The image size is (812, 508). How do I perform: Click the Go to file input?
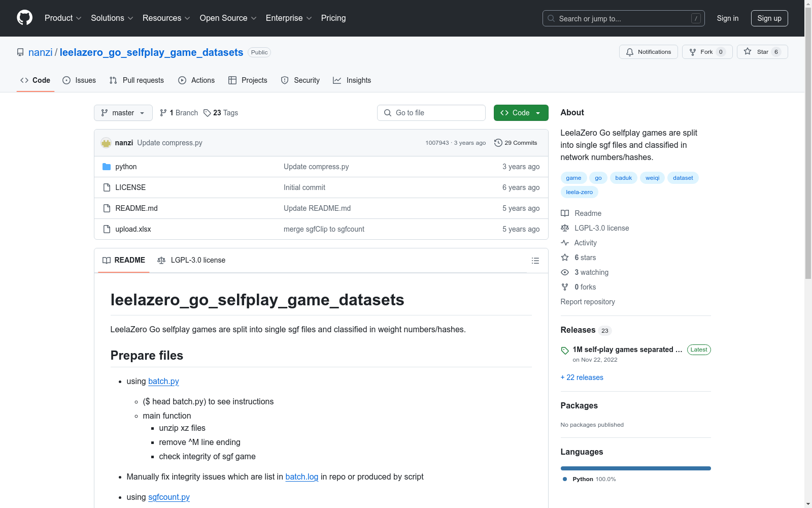coord(431,113)
